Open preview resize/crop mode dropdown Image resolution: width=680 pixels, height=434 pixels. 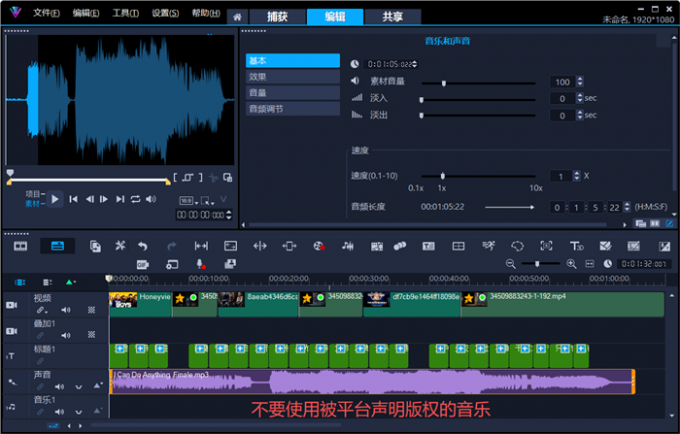pos(208,201)
